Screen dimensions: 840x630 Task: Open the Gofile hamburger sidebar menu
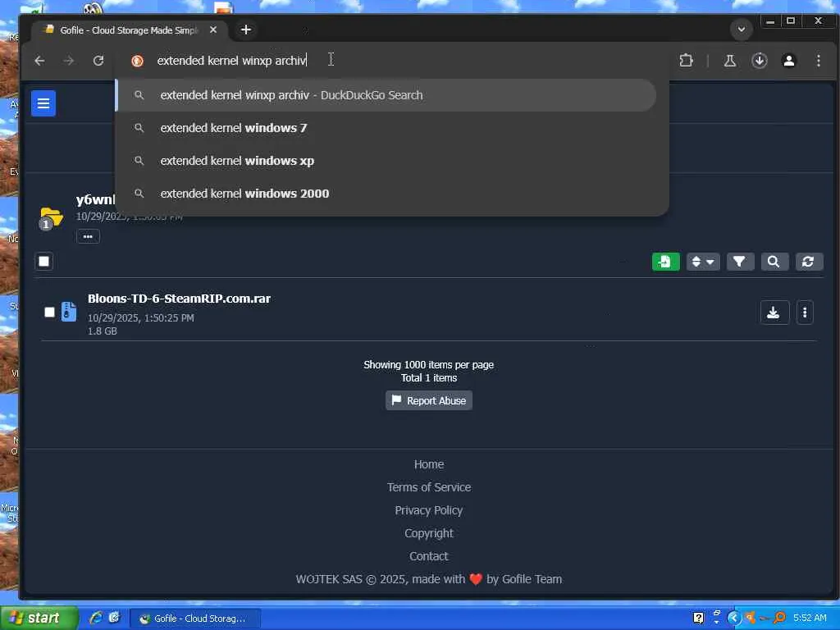point(43,103)
